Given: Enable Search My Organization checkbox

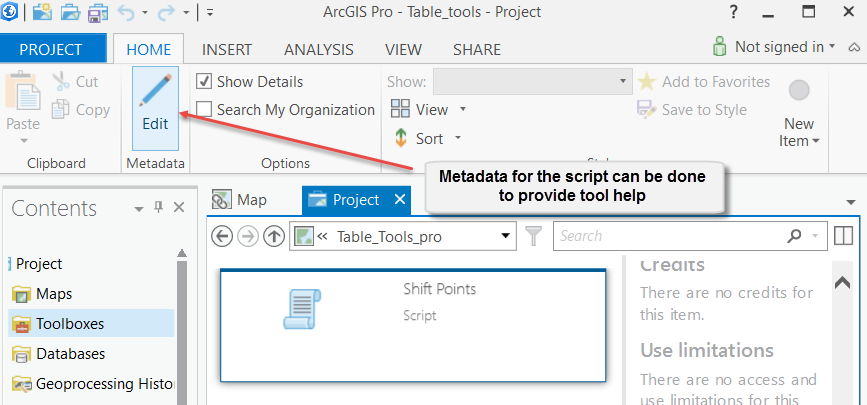Looking at the screenshot, I should (x=205, y=110).
